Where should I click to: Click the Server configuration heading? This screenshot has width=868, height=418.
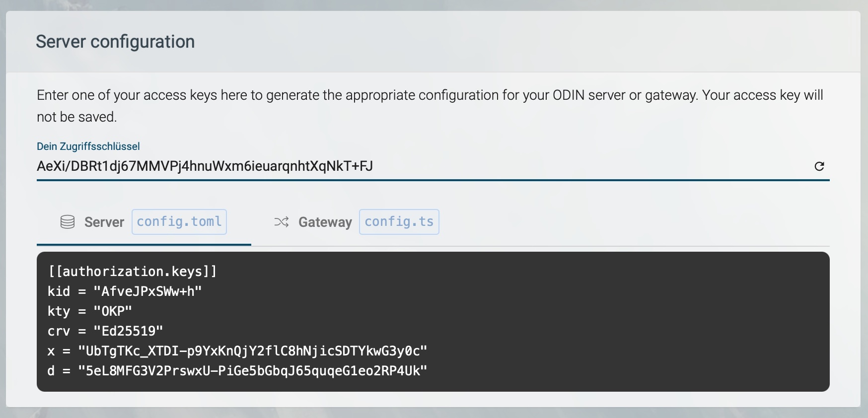[x=115, y=41]
